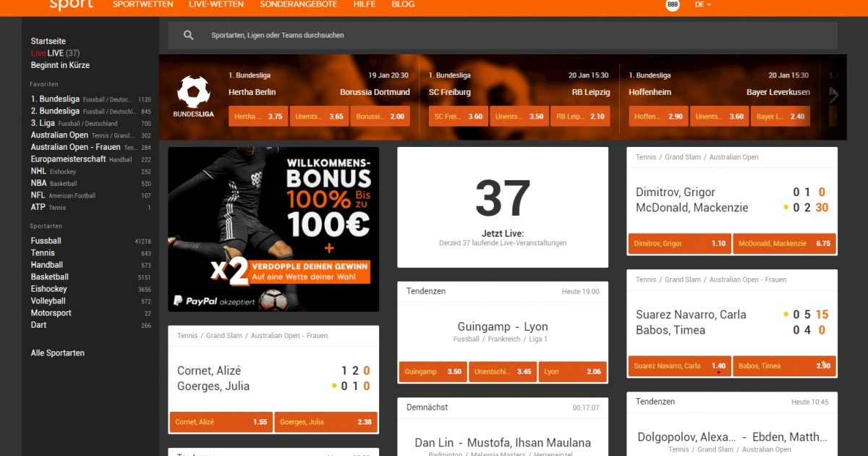Select Europameisterschaft Handball favorite

tap(90, 159)
